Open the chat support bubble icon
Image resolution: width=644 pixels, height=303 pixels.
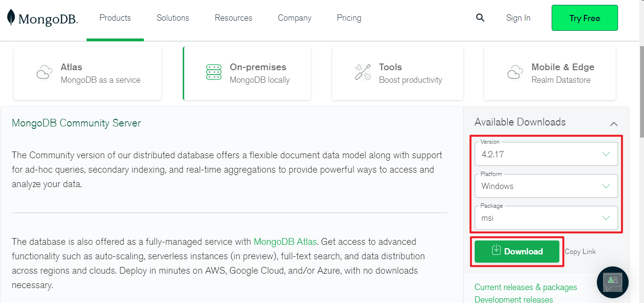click(x=612, y=282)
